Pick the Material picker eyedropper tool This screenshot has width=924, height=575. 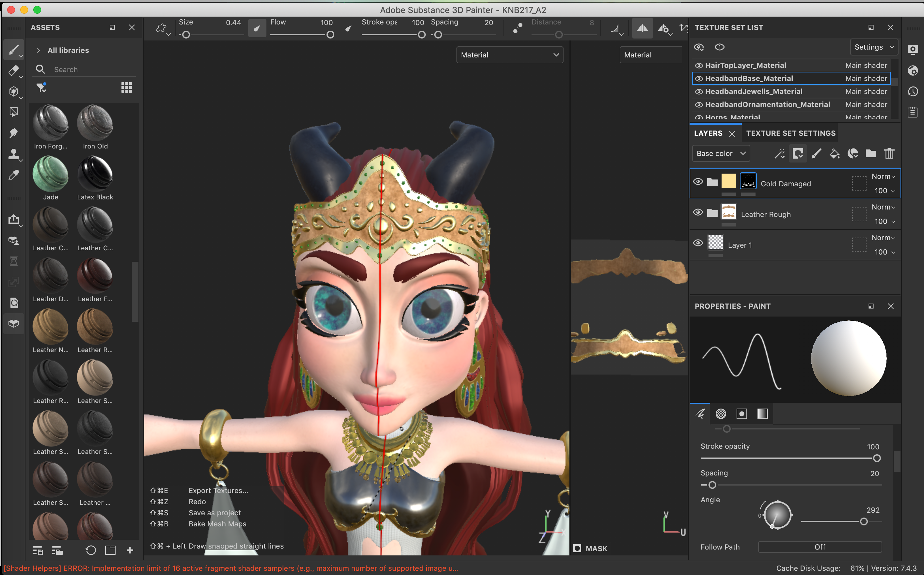point(13,175)
